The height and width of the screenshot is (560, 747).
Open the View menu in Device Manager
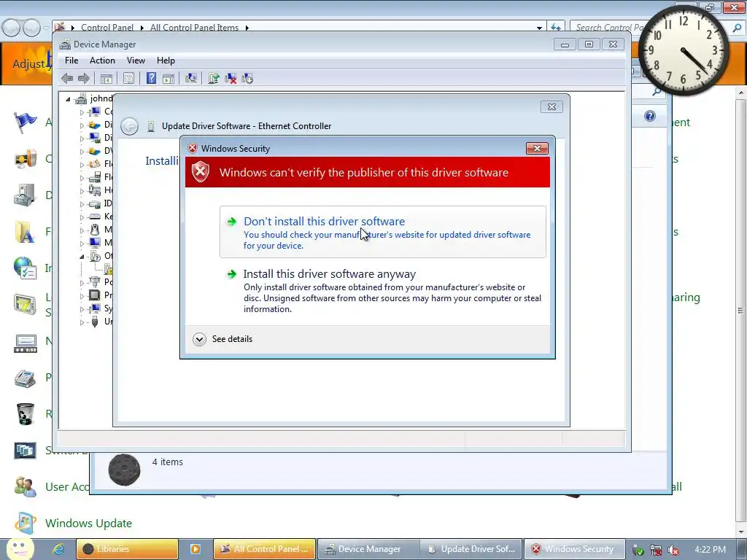point(136,61)
